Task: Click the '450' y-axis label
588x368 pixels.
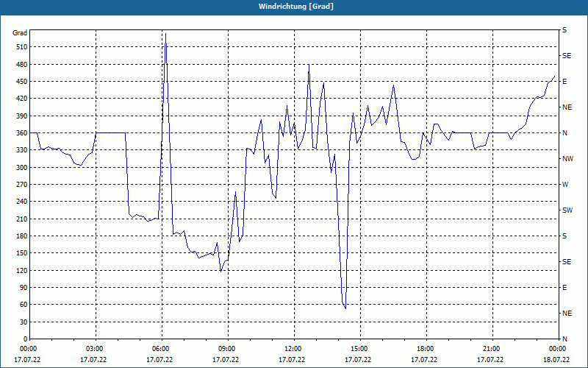Action: (22, 82)
